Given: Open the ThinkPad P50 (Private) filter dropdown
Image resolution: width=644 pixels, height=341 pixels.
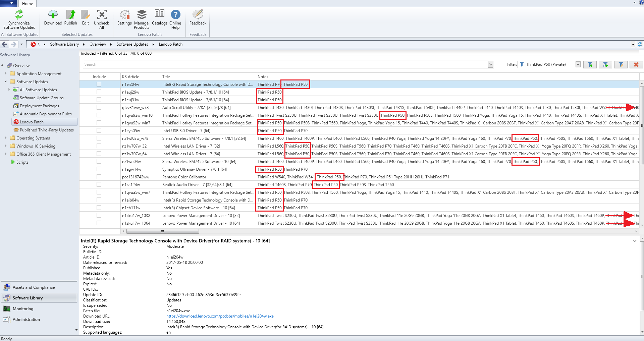Looking at the screenshot, I should tap(578, 64).
